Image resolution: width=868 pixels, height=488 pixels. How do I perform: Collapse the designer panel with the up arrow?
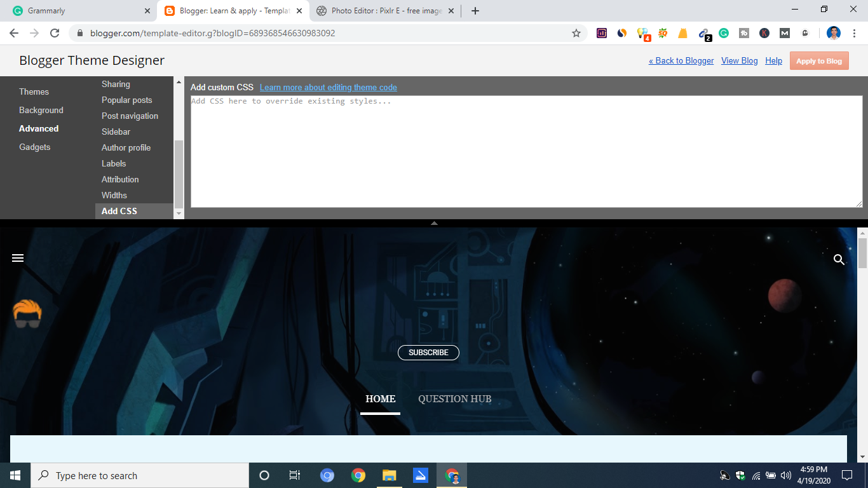point(434,223)
